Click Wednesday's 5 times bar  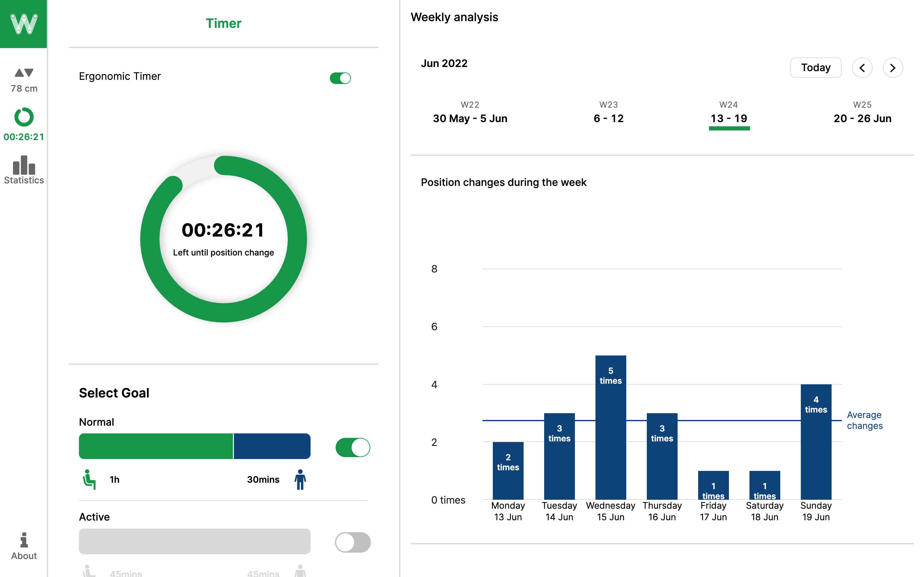(610, 427)
